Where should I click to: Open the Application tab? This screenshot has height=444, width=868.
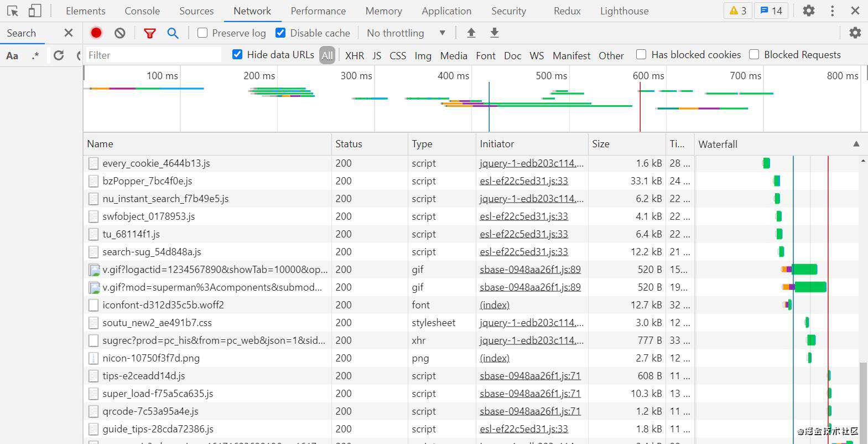[x=446, y=11]
